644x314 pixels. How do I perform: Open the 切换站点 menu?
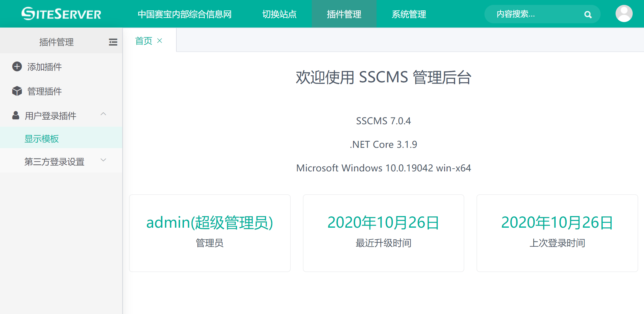(279, 14)
